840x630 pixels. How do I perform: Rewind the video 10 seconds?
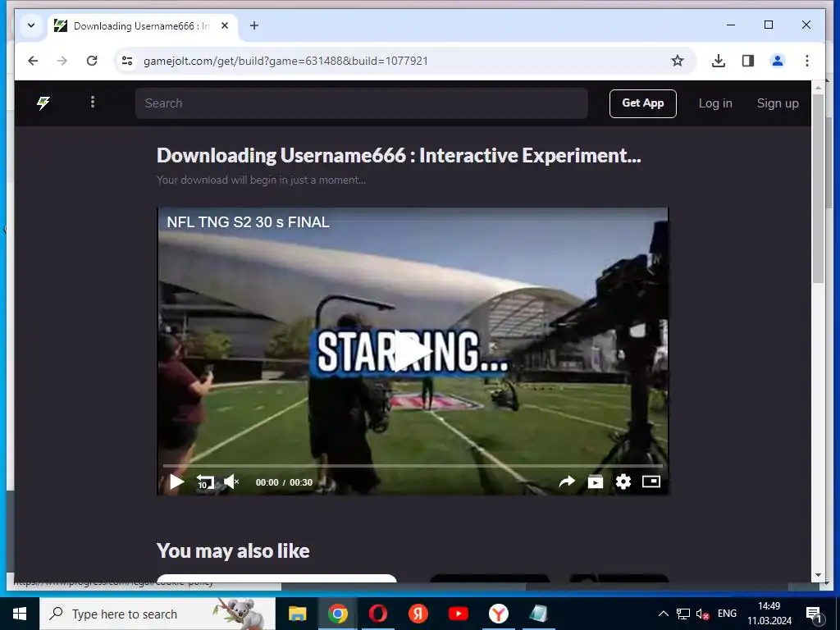(x=205, y=482)
